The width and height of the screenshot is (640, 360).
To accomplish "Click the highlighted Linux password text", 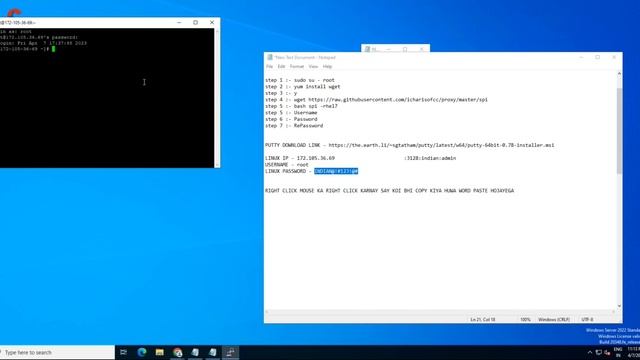I will [336, 171].
